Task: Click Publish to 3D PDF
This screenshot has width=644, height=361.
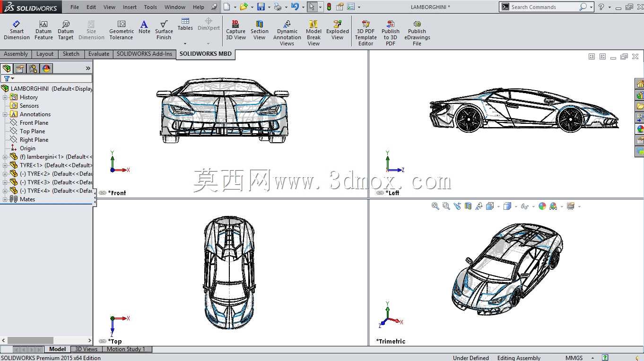Action: point(391,33)
